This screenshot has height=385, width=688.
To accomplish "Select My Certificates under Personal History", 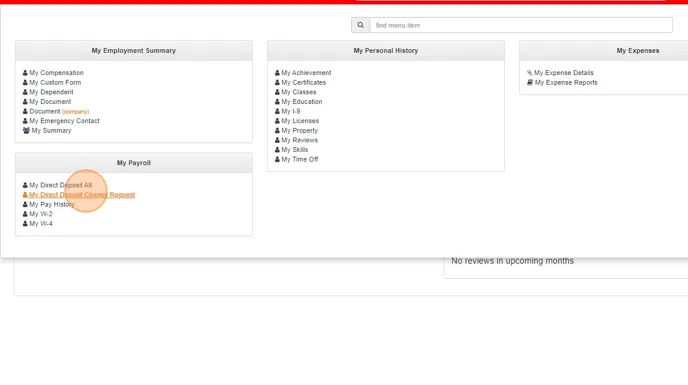I will point(304,83).
